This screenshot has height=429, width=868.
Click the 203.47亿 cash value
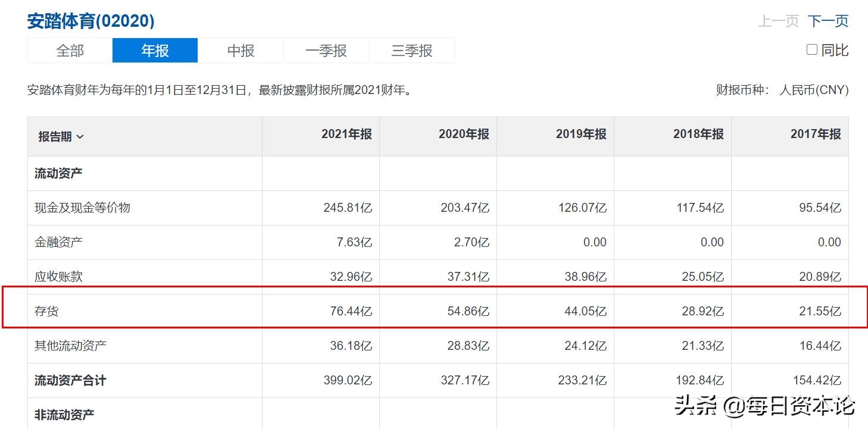(465, 208)
